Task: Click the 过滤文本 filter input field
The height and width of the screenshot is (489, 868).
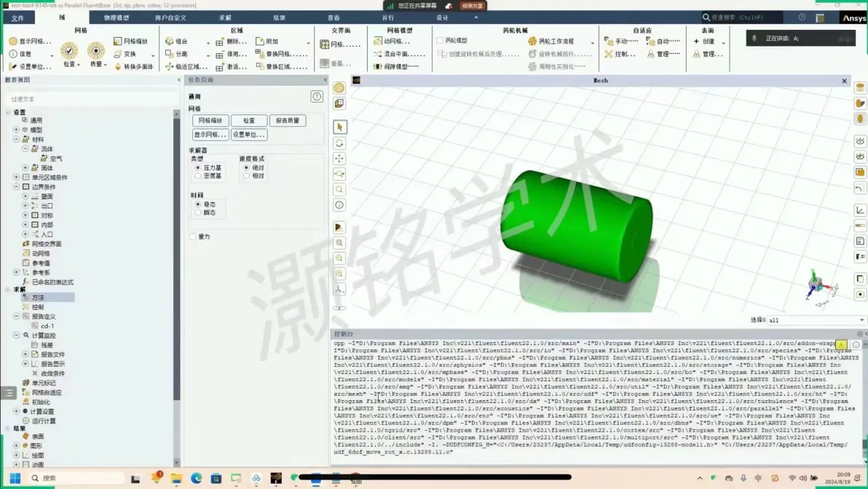Action: point(89,99)
